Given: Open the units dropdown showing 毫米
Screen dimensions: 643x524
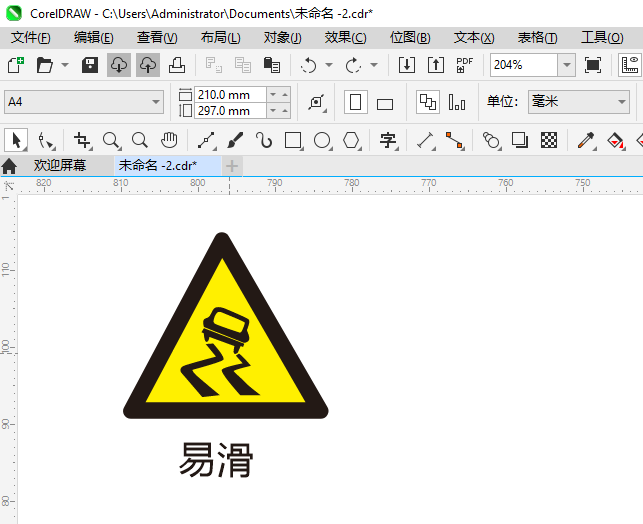Looking at the screenshot, I should point(579,102).
